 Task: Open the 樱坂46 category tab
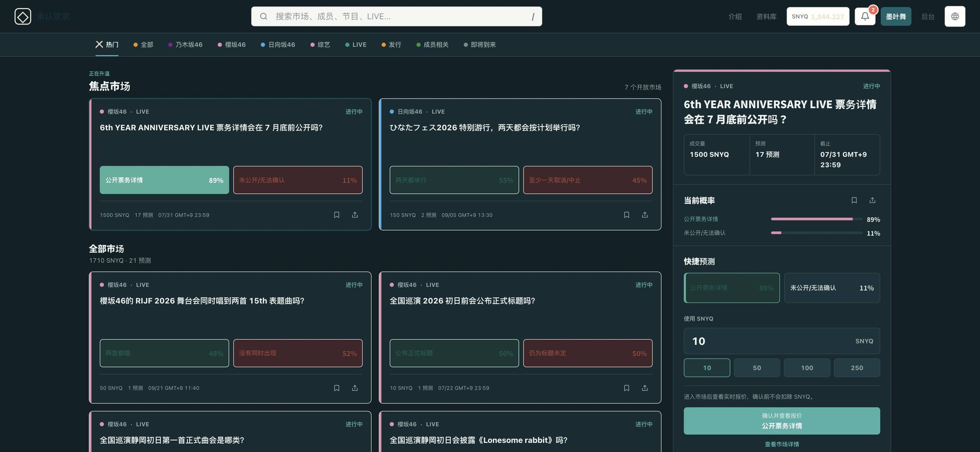click(x=232, y=45)
